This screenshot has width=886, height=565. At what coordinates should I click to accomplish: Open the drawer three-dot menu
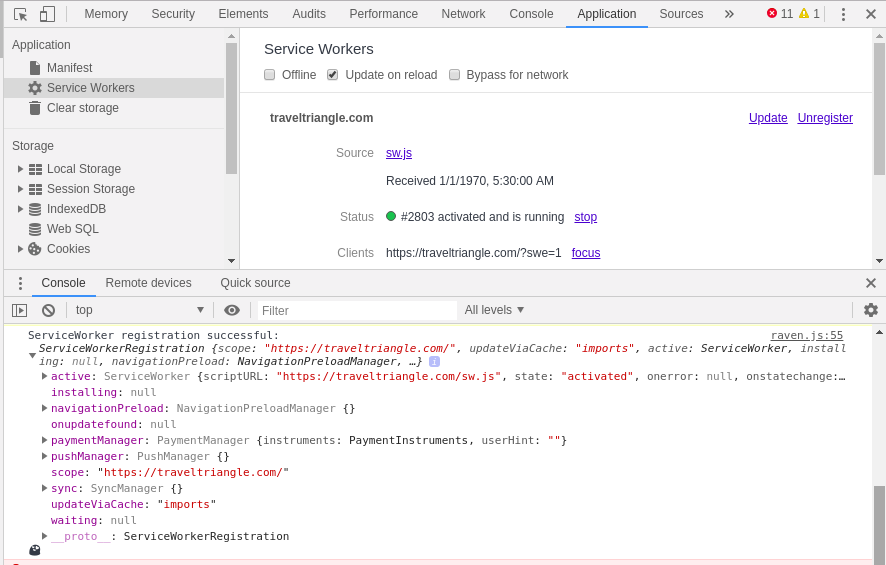click(x=20, y=283)
